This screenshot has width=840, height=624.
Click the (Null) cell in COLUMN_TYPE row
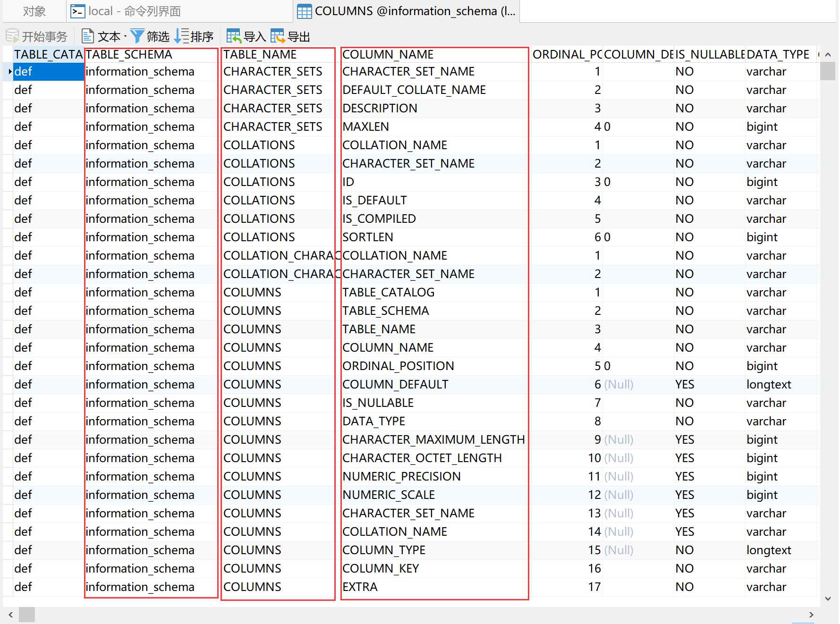(638, 550)
